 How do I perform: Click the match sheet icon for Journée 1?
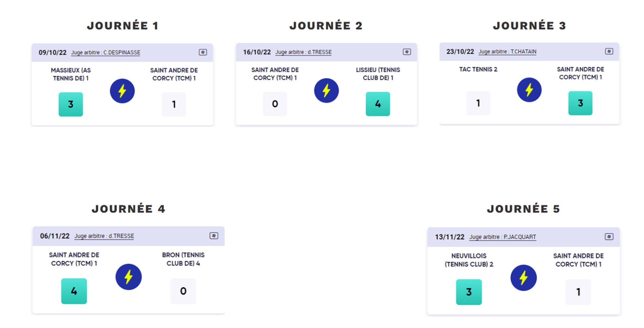203,52
